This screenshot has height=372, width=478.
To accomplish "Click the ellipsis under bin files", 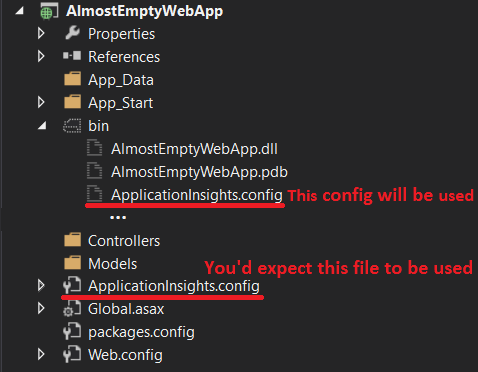I will pos(118,218).
